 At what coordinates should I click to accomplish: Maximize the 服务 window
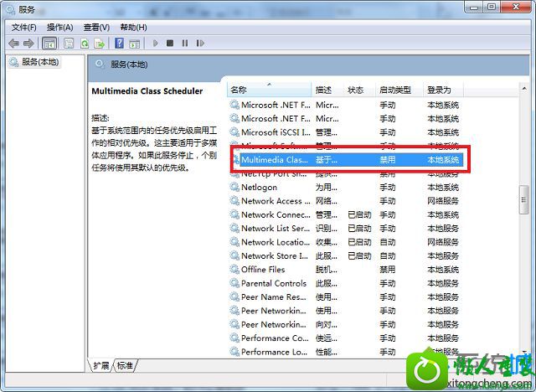pyautogui.click(x=492, y=8)
